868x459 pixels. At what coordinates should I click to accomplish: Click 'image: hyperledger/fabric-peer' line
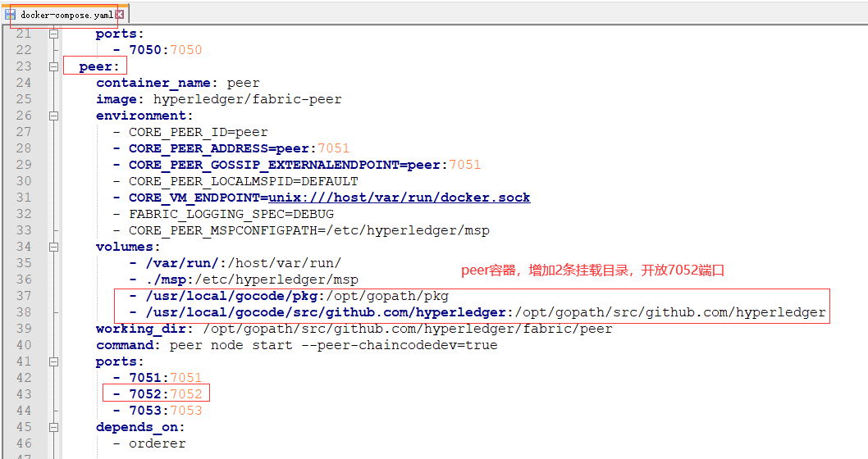click(x=219, y=99)
